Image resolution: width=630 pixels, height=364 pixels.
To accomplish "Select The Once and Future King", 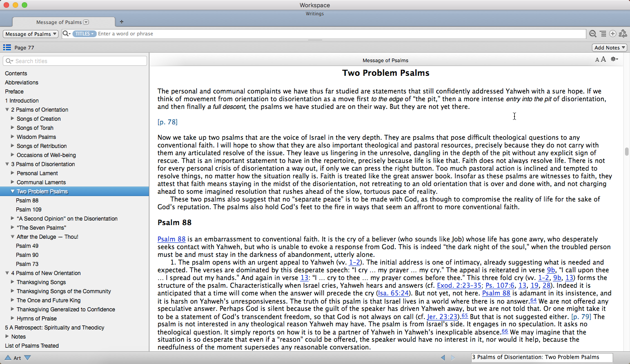I will [x=49, y=300].
